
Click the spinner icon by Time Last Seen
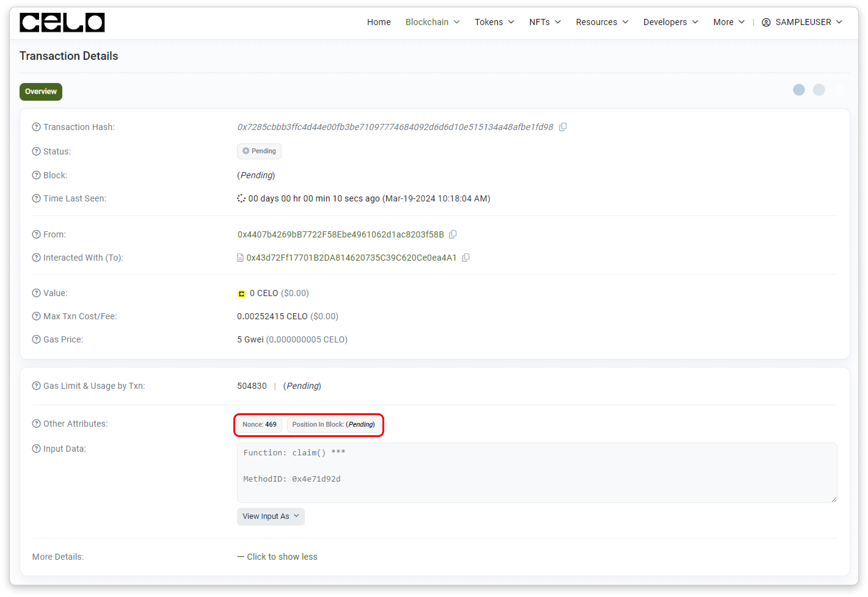241,198
